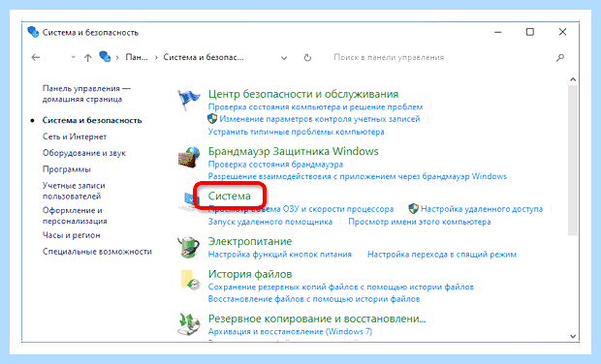The width and height of the screenshot is (601, 364).
Task: Open the "Электропитание" heading
Action: click(x=250, y=241)
